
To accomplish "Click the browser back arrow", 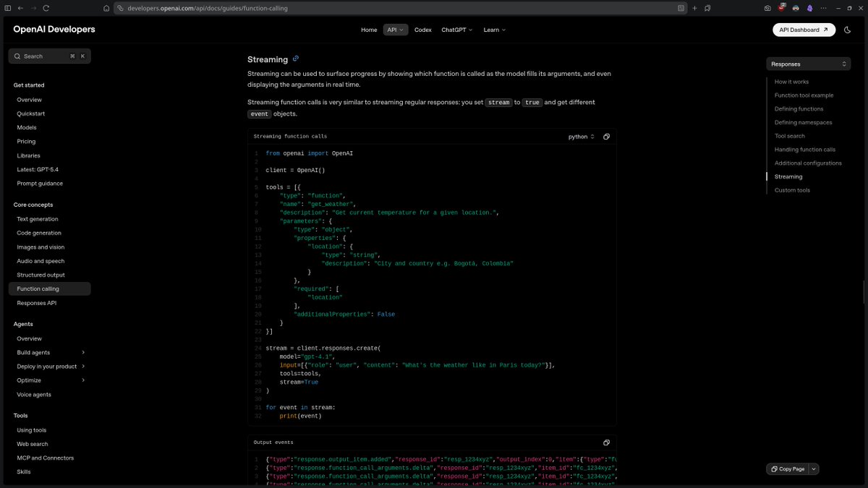I will [20, 8].
